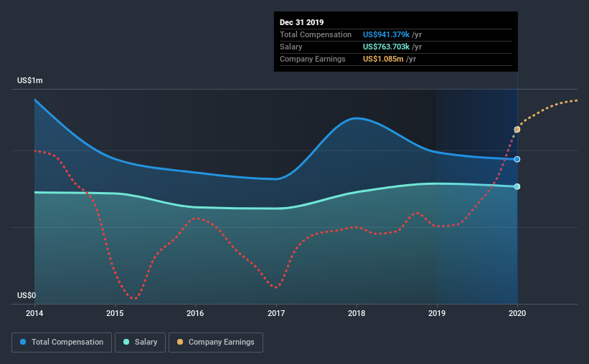Screen dimensions: 589x364
Task: Click the 2019 x-axis label
Action: pyautogui.click(x=437, y=313)
